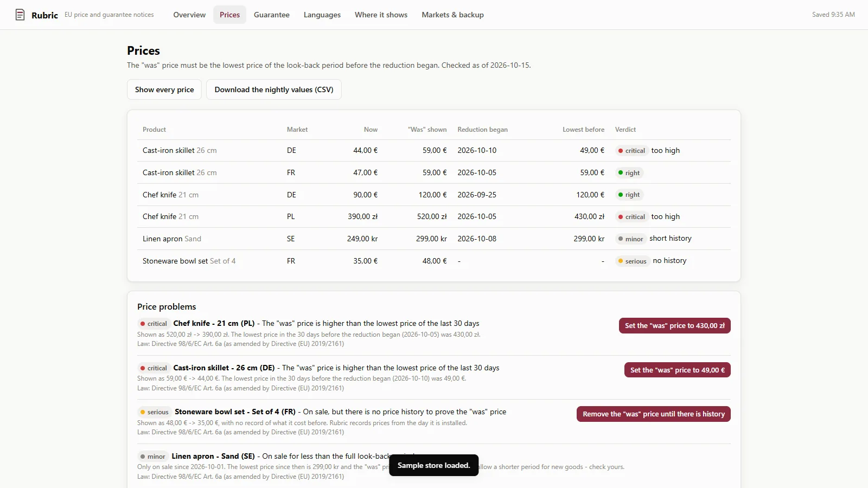Click the Stoneware bowl set table row

tap(434, 261)
